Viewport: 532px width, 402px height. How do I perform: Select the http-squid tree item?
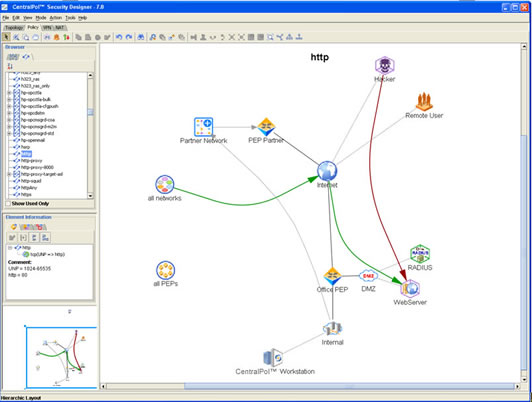31,181
